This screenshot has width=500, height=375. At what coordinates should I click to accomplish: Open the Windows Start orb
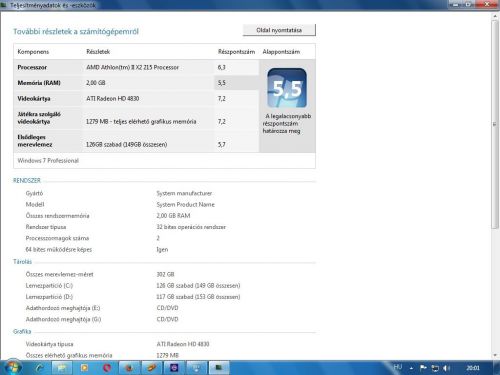tap(13, 367)
